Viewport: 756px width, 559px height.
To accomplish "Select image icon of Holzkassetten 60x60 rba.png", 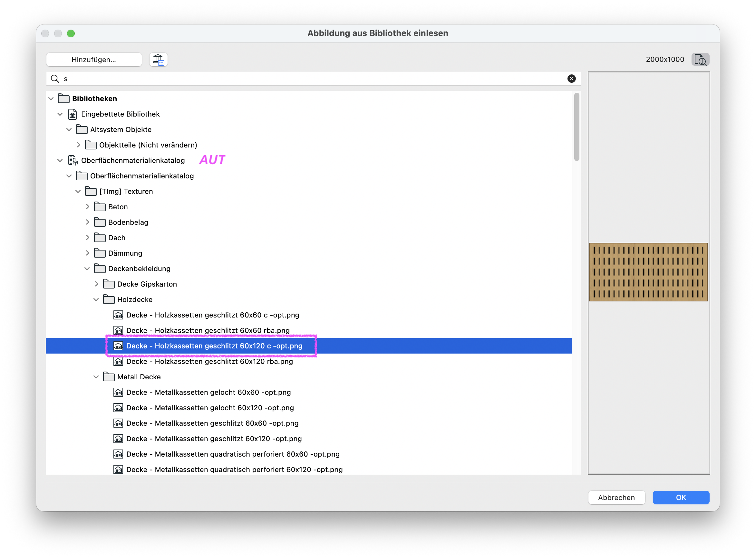I will point(118,330).
